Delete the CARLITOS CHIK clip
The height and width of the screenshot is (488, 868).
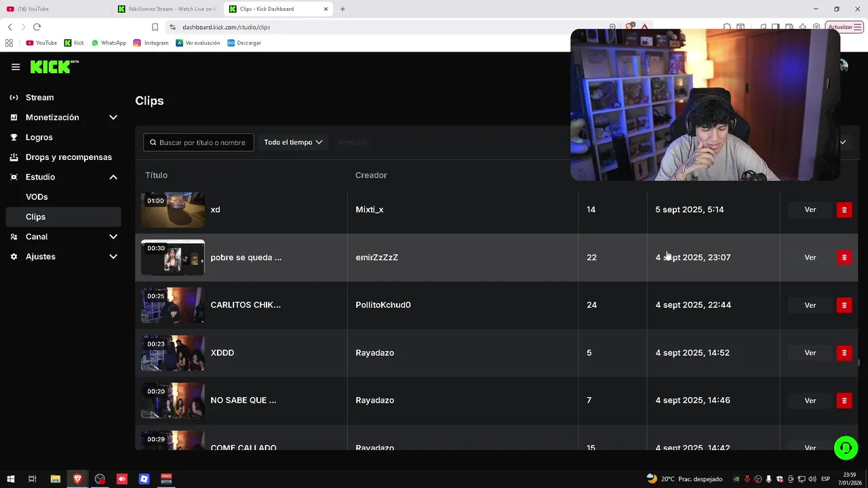(x=844, y=305)
